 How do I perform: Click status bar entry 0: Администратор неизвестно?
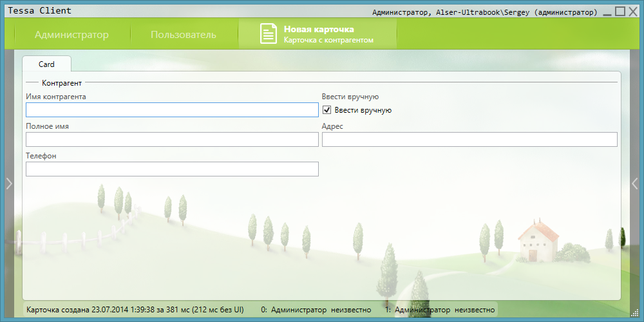pos(316,310)
